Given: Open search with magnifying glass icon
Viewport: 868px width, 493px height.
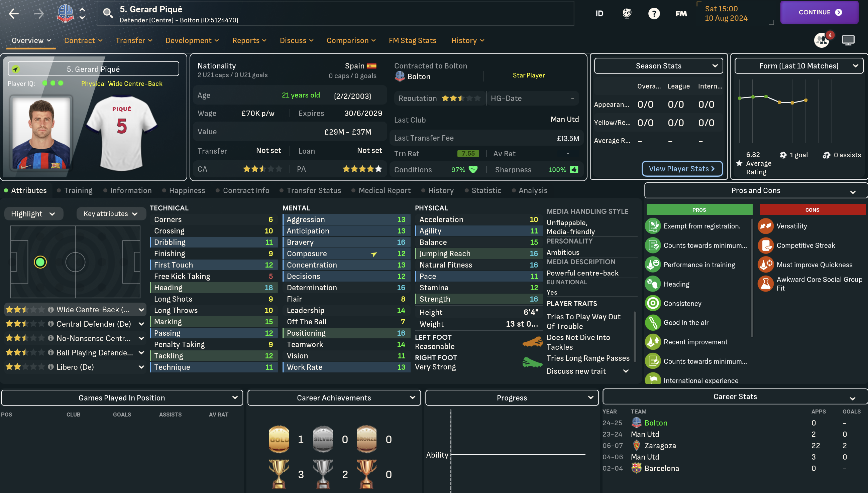Looking at the screenshot, I should pyautogui.click(x=108, y=14).
